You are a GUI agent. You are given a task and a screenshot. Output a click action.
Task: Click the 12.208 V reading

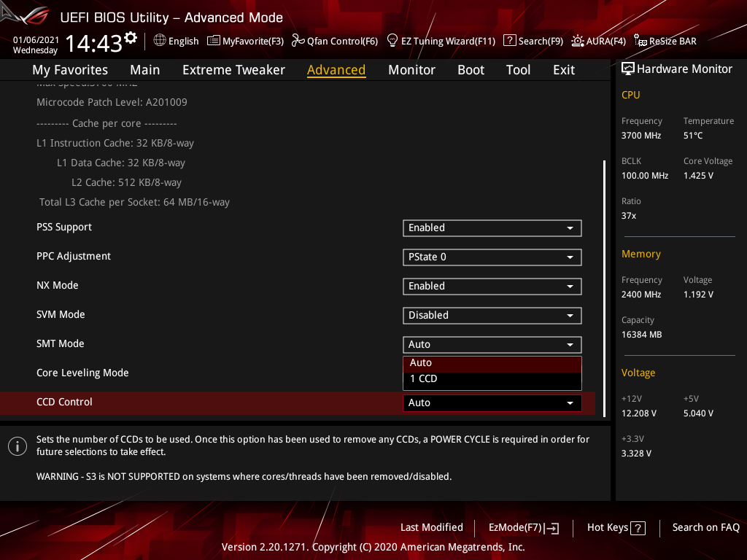[x=638, y=413]
